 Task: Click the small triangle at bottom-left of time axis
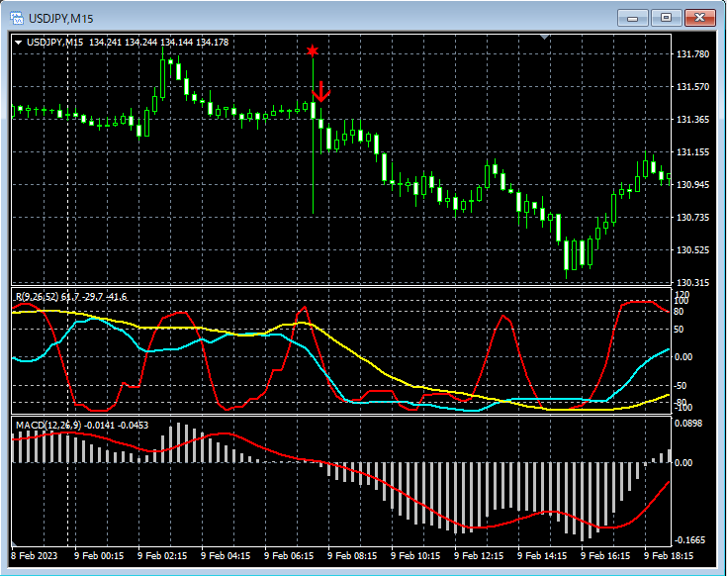coord(16,545)
